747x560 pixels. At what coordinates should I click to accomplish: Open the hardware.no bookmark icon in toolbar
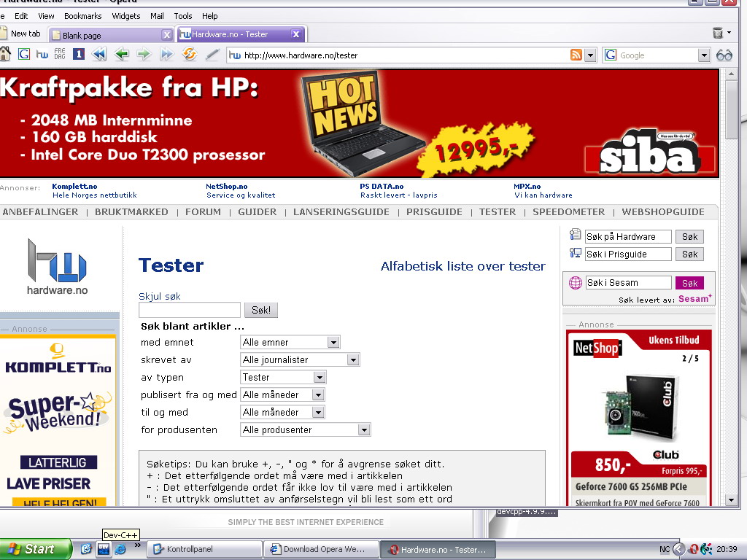tap(42, 54)
